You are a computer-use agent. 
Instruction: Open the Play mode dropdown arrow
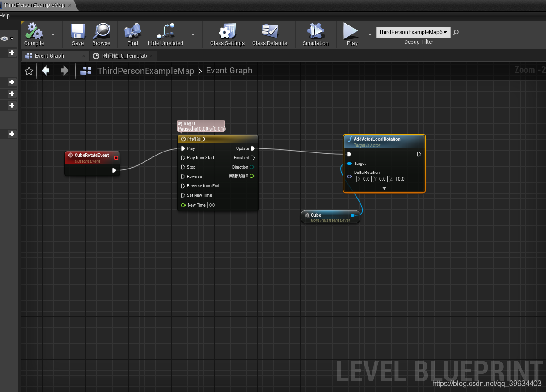369,34
